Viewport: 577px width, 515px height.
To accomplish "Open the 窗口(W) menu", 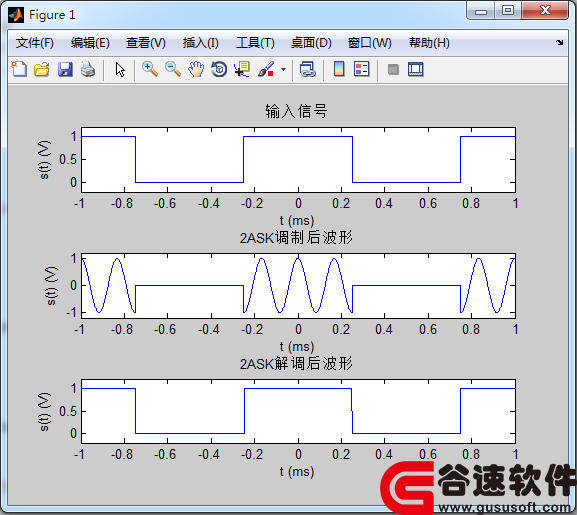I will pyautogui.click(x=370, y=43).
